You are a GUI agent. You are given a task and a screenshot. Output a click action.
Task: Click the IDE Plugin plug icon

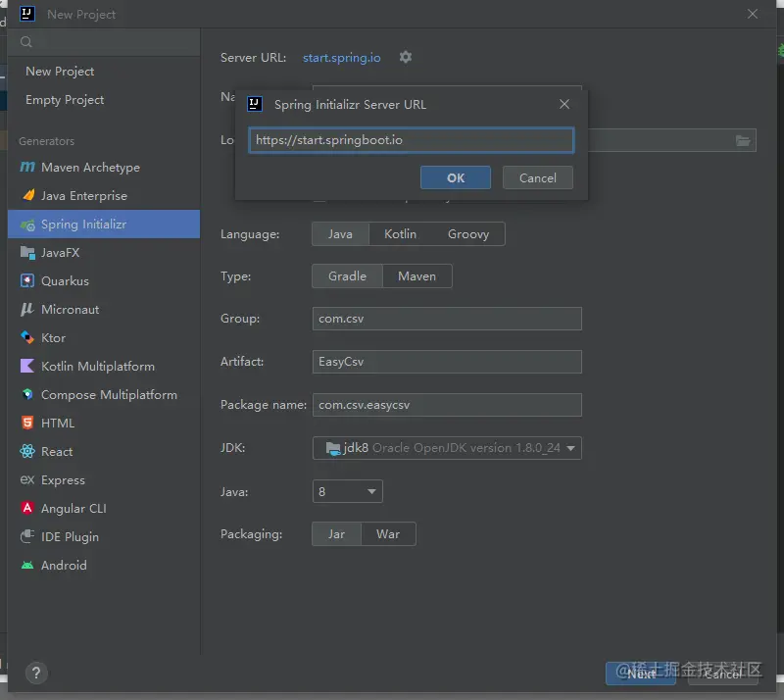point(27,536)
